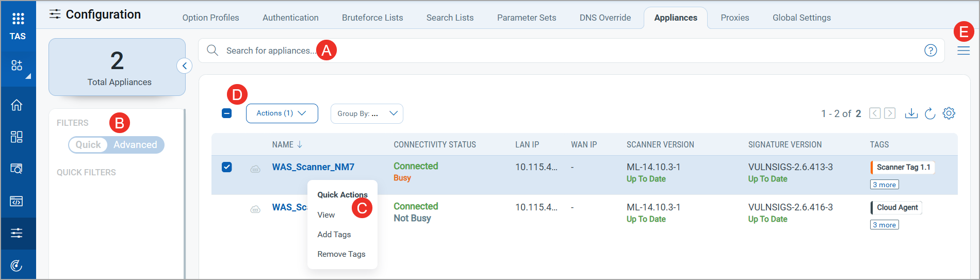The height and width of the screenshot is (280, 980).
Task: Click the Home icon in the sidebar
Action: pyautogui.click(x=17, y=105)
